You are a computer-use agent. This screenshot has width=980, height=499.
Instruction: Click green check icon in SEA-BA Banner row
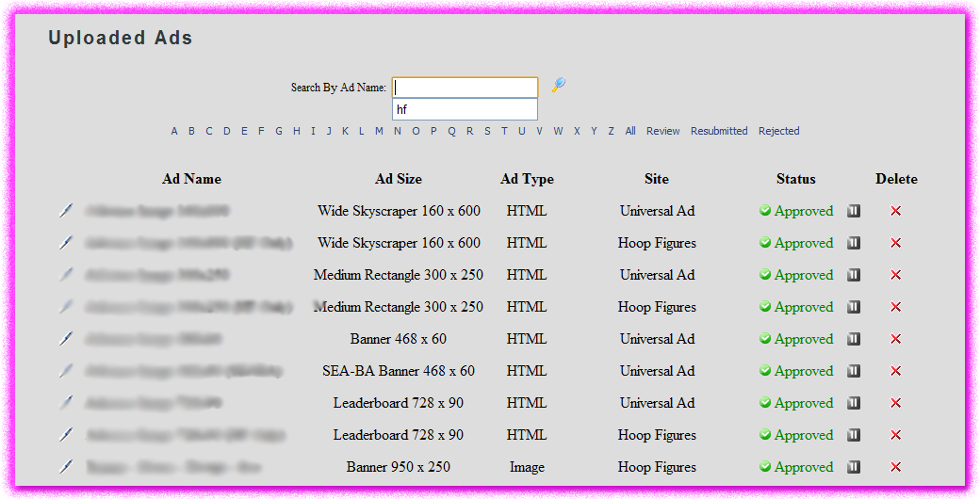tap(765, 371)
